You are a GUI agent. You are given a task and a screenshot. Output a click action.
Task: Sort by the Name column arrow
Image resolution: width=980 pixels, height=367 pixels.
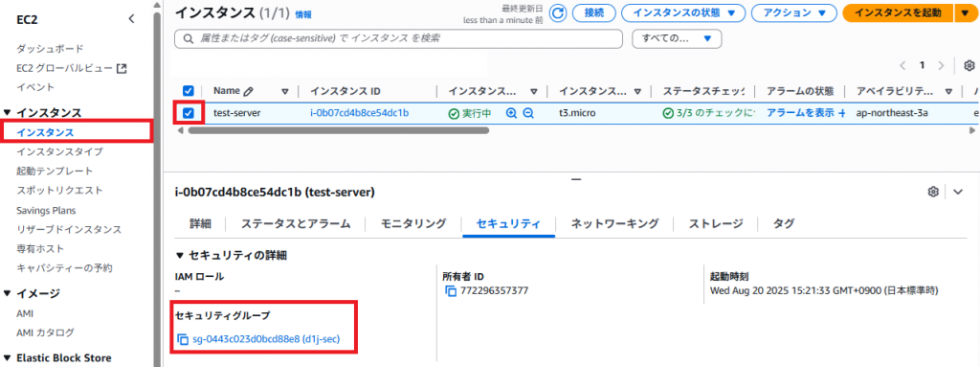click(x=285, y=91)
